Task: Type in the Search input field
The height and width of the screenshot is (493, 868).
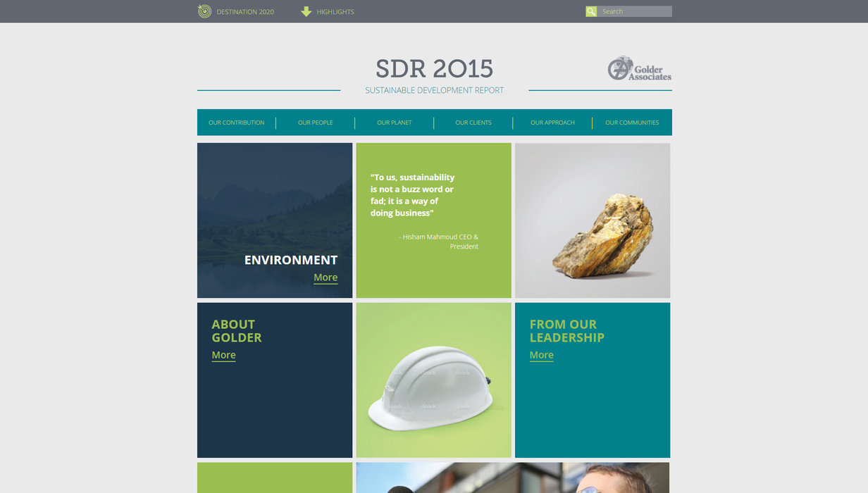Action: click(x=635, y=11)
